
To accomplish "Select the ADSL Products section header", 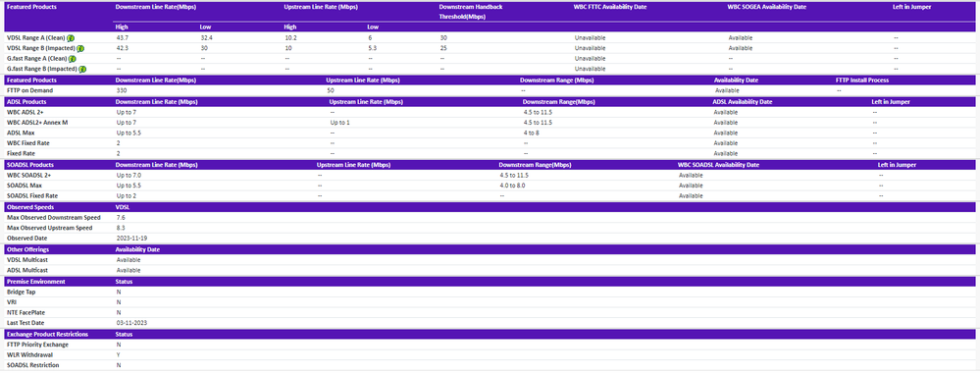I will [26, 101].
